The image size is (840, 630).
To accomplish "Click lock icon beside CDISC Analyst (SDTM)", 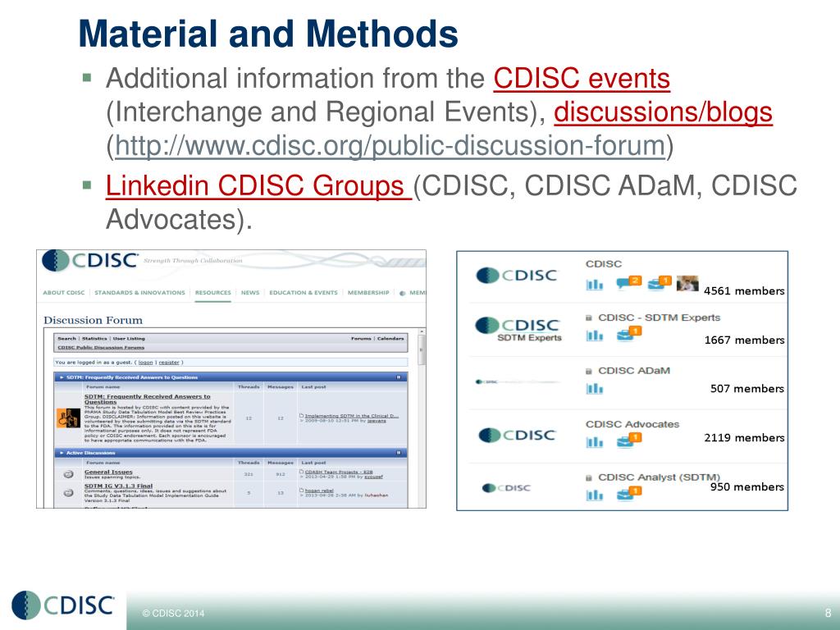I will pos(589,477).
